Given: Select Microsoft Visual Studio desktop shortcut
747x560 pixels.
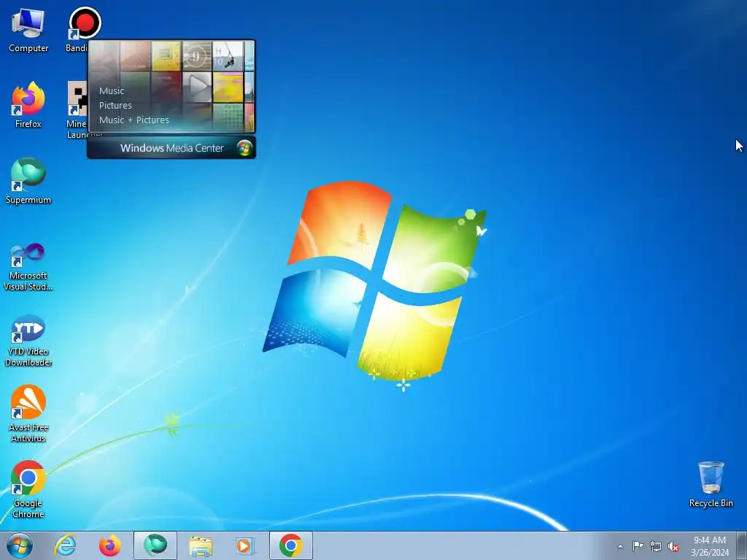Looking at the screenshot, I should [28, 267].
